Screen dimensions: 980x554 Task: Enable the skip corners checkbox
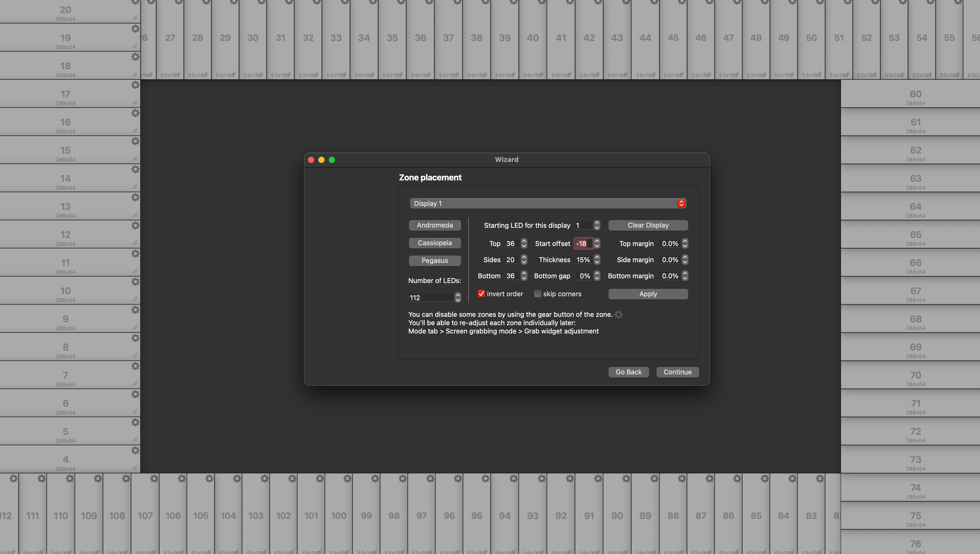[537, 294]
